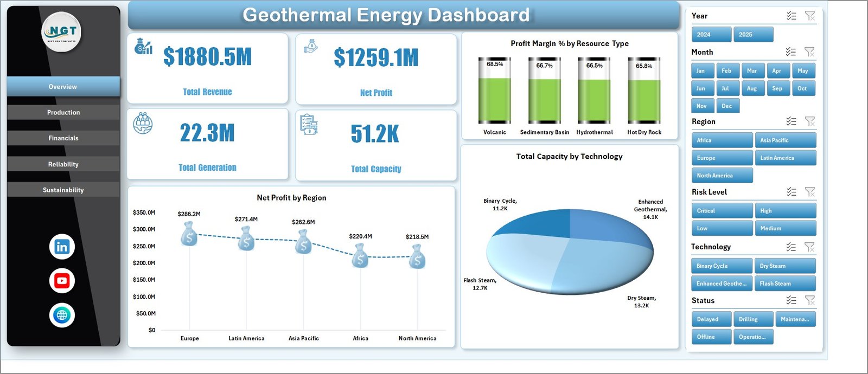
Task: Open the Financials page tab
Action: (x=63, y=138)
